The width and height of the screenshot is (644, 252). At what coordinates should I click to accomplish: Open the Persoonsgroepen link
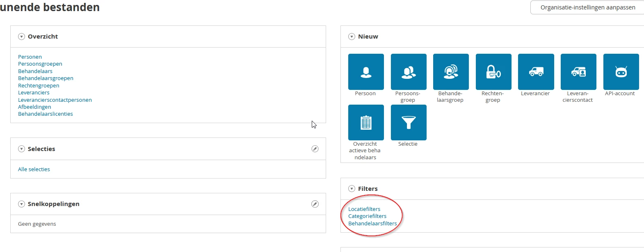(x=40, y=64)
